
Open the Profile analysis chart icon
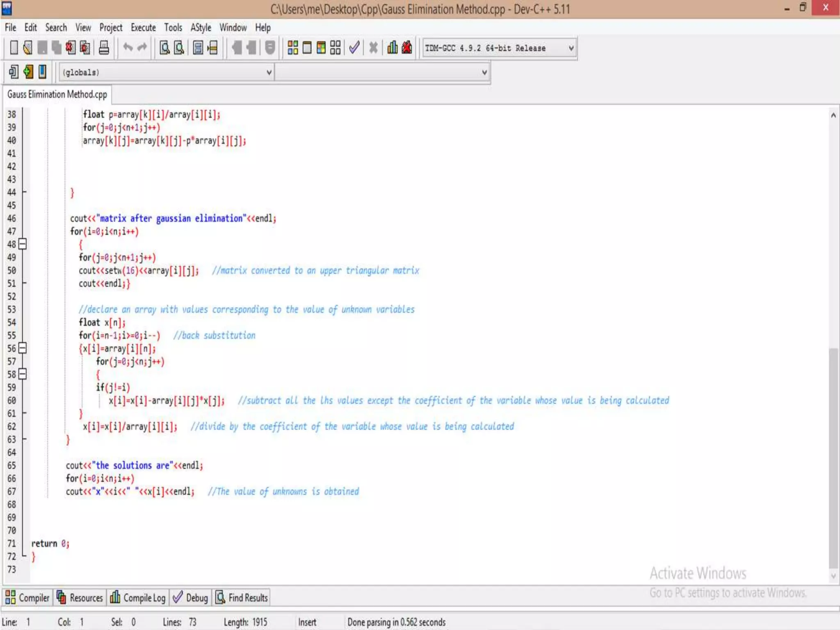[x=393, y=48]
